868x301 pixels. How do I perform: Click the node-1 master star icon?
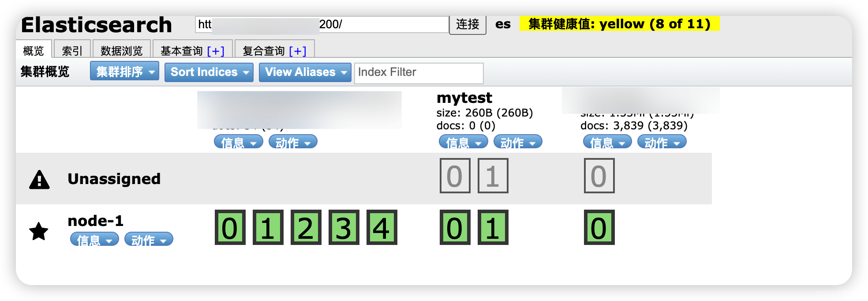click(x=39, y=231)
